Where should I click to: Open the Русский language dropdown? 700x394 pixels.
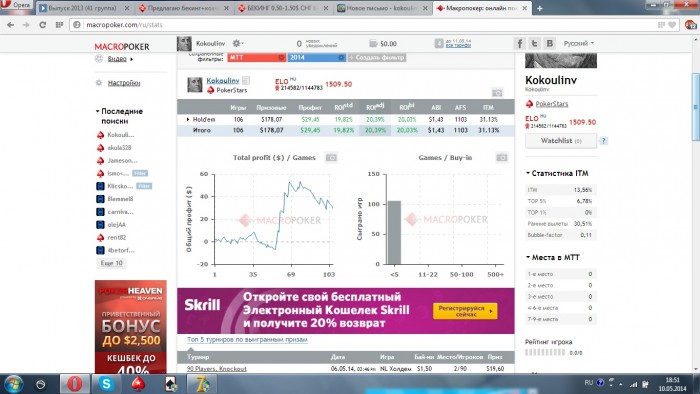pos(579,43)
